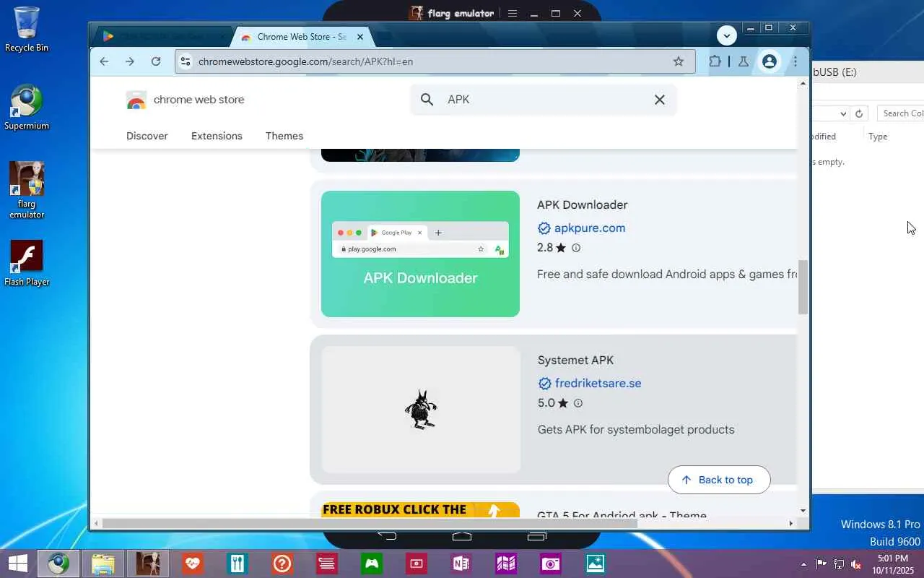Click the search magnifier icon
924x578 pixels.
tap(427, 100)
